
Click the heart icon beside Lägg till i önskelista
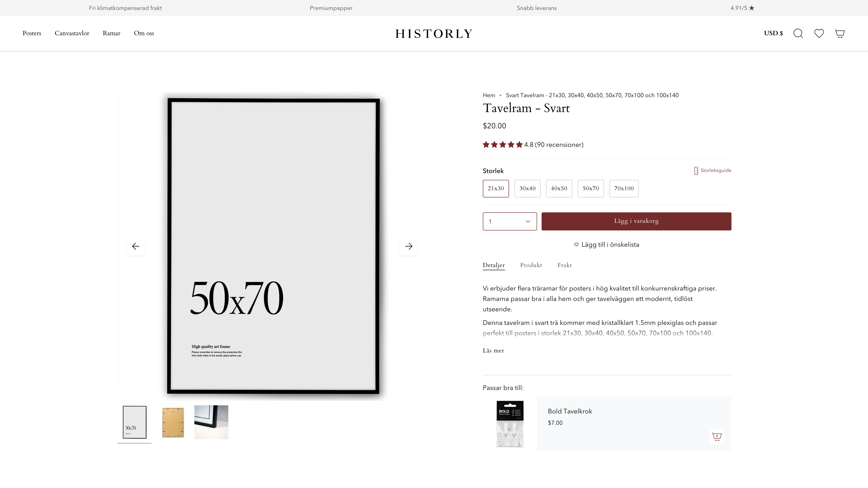(577, 244)
